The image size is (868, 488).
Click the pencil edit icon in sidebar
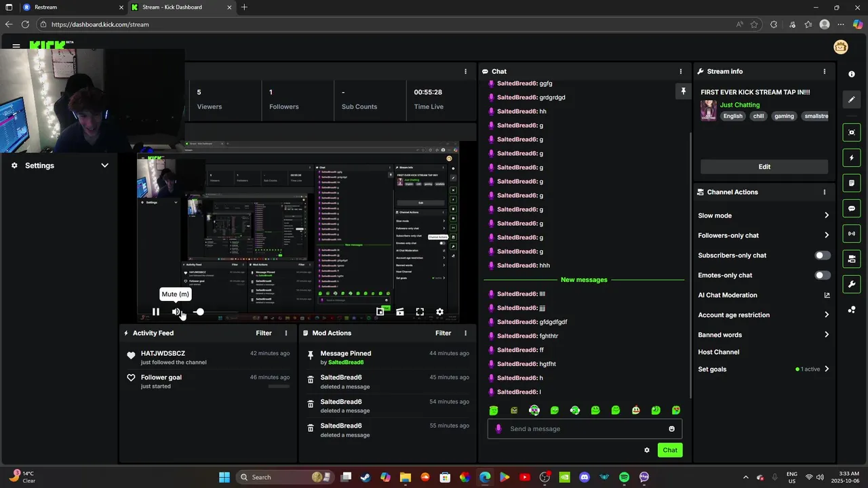[x=852, y=100]
